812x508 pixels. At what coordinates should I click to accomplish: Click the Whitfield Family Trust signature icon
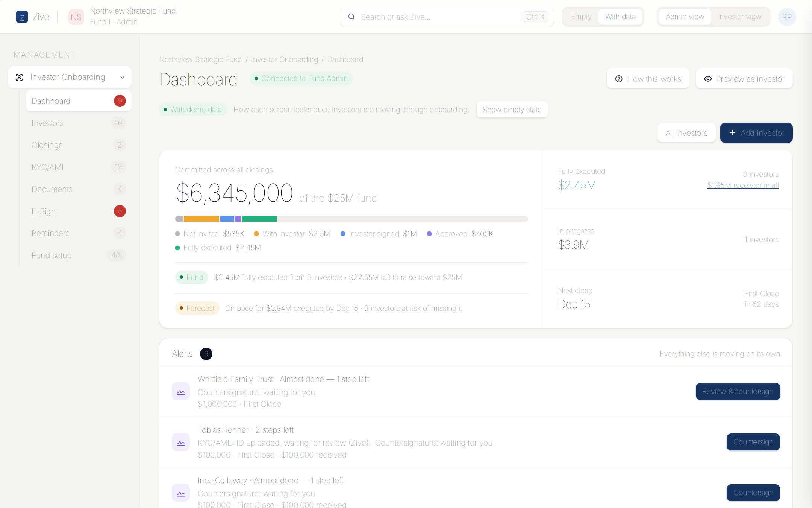click(x=181, y=392)
